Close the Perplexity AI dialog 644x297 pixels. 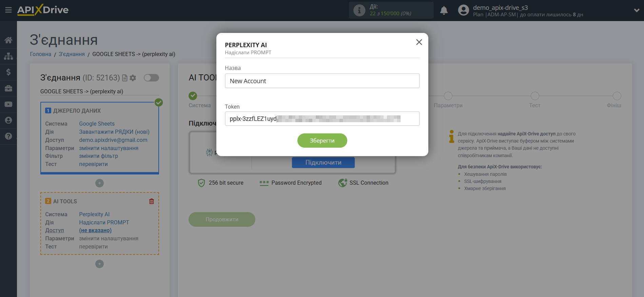tap(419, 42)
